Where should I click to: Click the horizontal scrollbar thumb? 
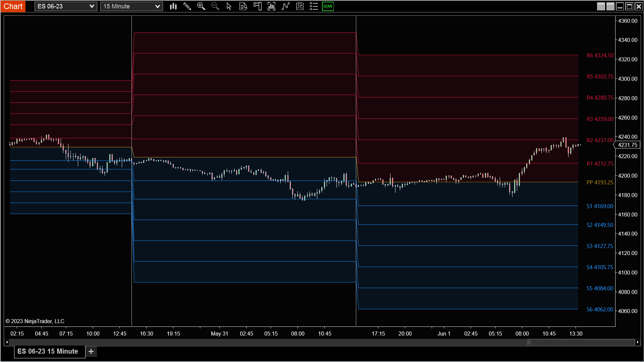pos(581,342)
